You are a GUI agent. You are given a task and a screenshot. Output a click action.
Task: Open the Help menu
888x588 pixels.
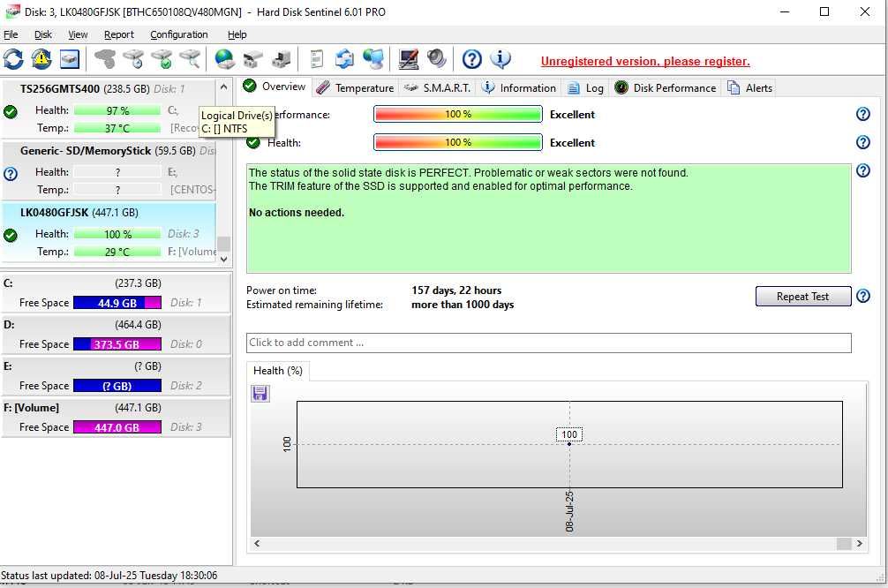[x=237, y=34]
